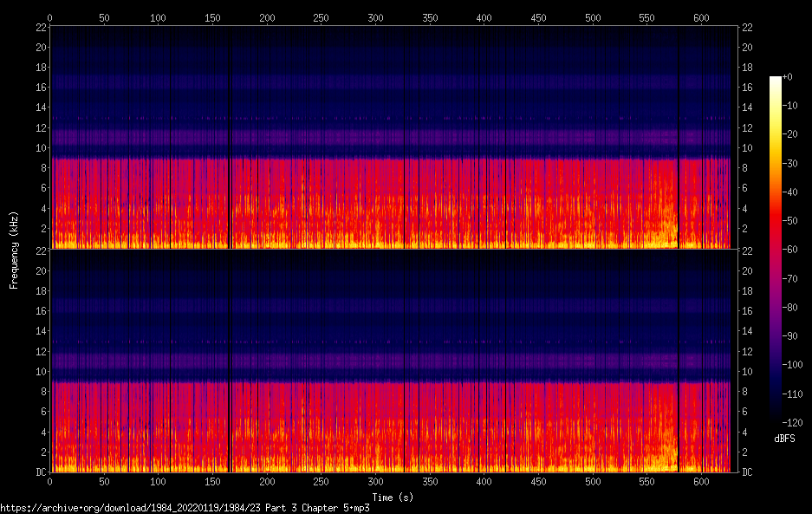Click the '+0' value atop the color scale

pos(787,77)
